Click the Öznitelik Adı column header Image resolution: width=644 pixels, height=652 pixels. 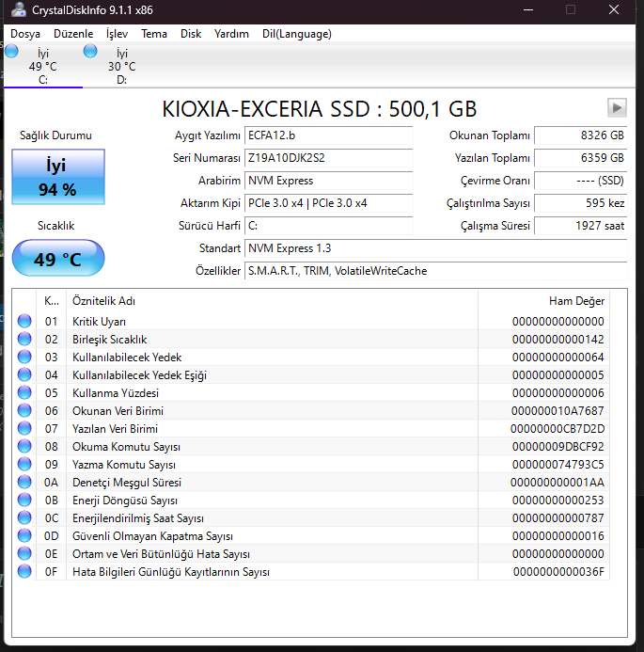272,301
